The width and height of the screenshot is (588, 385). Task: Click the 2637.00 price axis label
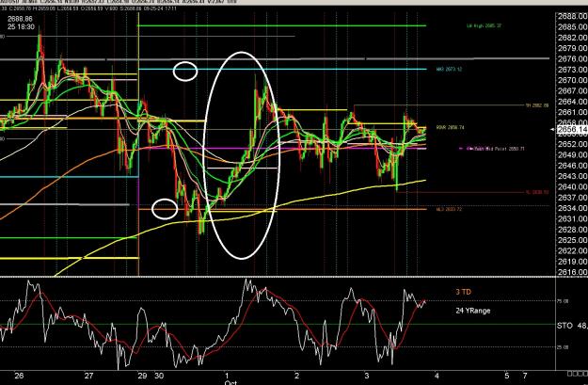(573, 198)
